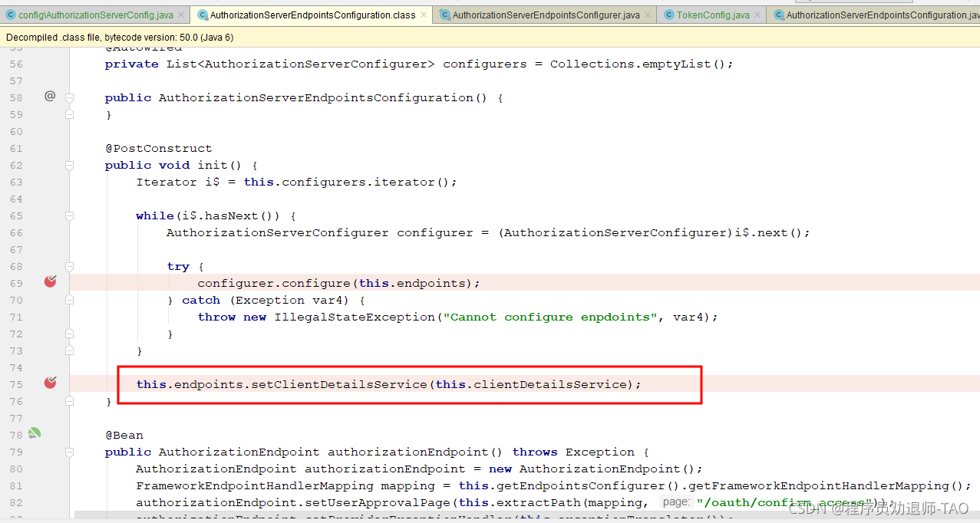Click the fold end marker on line 72

(x=70, y=334)
